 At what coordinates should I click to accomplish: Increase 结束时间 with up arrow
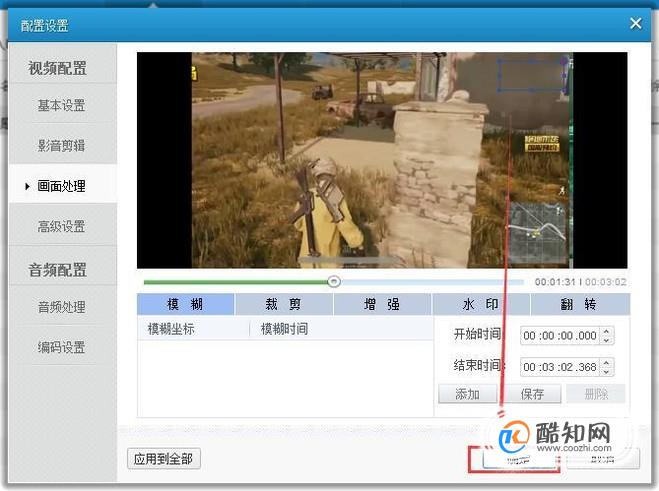point(606,362)
